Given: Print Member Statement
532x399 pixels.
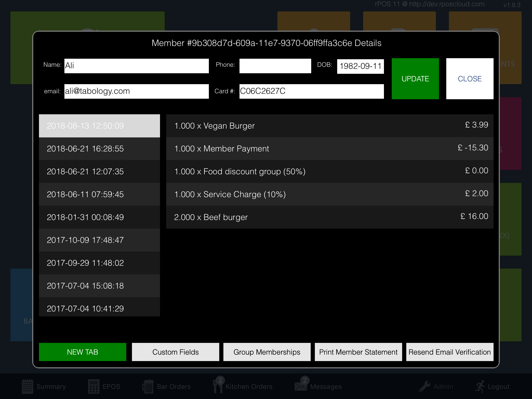Looking at the screenshot, I should pyautogui.click(x=358, y=352).
